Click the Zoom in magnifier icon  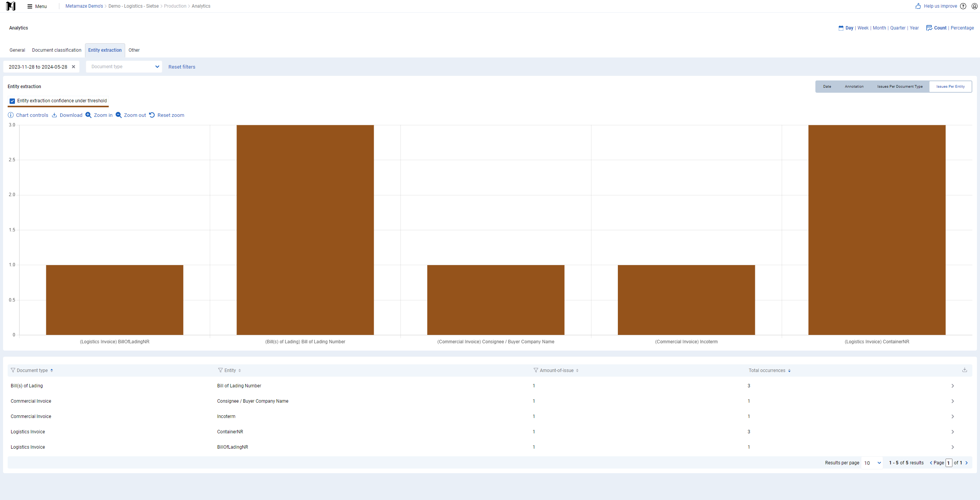[x=88, y=115]
